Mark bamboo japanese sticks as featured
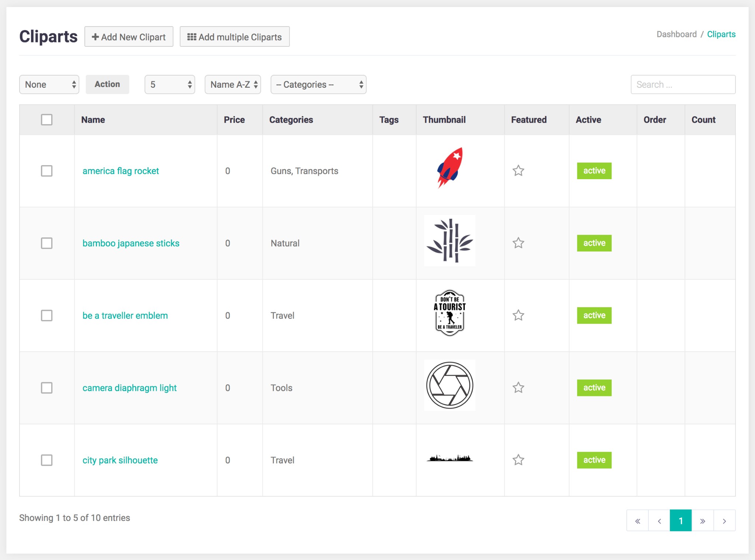This screenshot has height=560, width=755. coord(518,243)
